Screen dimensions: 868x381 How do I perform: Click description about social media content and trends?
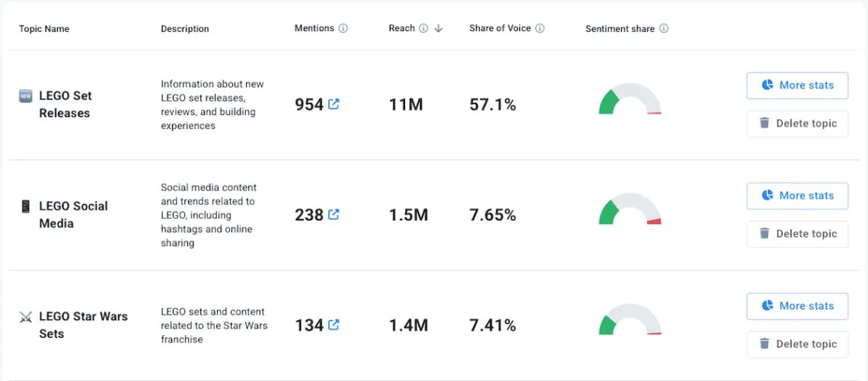click(x=209, y=215)
